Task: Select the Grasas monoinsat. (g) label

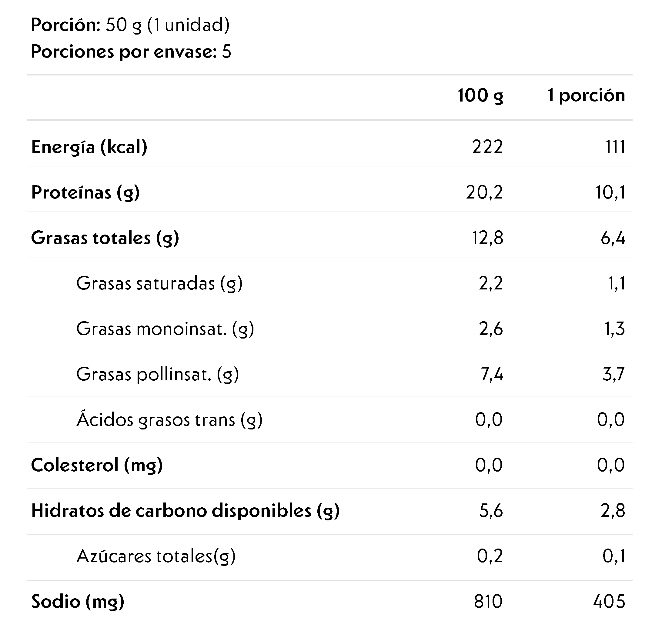Action: [165, 329]
